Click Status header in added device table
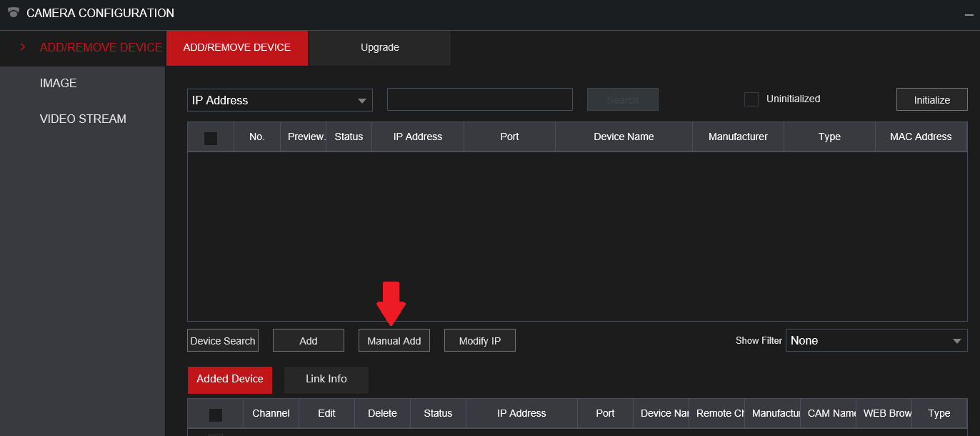The image size is (980, 436). [438, 413]
